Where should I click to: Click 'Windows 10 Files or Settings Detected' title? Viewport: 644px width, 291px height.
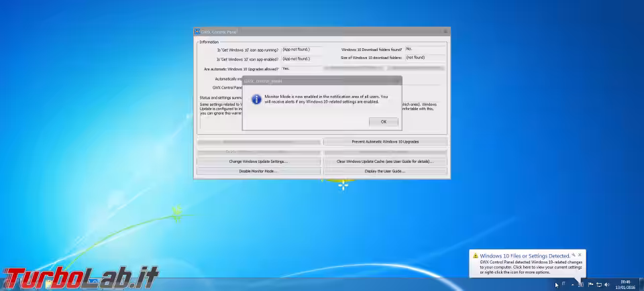click(x=525, y=255)
